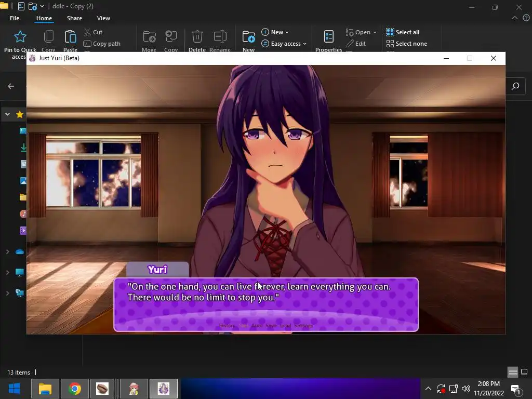The width and height of the screenshot is (532, 399).
Task: Open Music in the sidebar
Action: pos(23,214)
